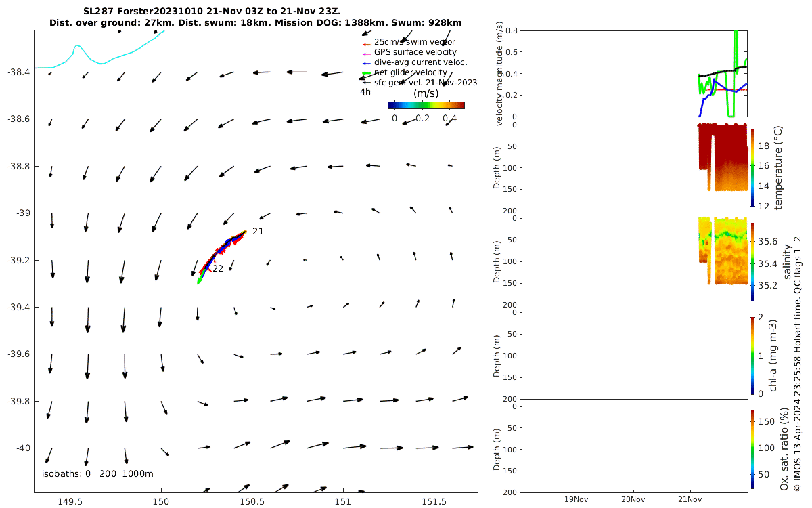This screenshot has height=508, width=812.
Task: Click the '21Nov' time axis label
Action: 690,499
